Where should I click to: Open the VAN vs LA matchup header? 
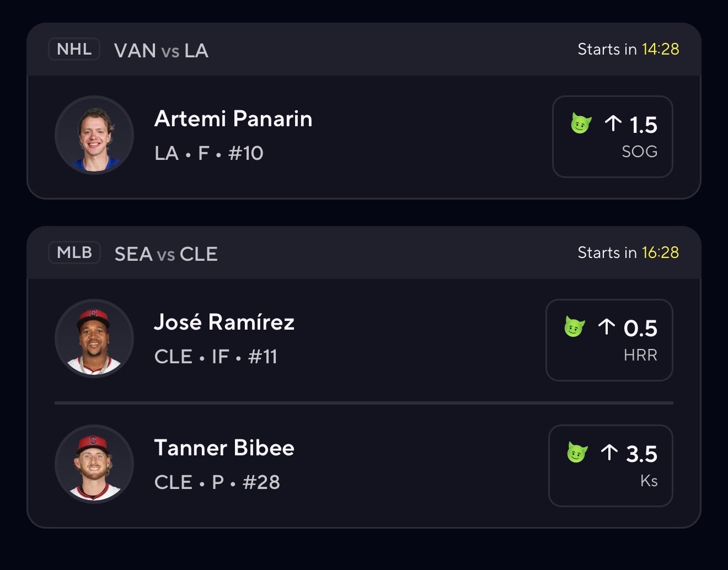(161, 51)
